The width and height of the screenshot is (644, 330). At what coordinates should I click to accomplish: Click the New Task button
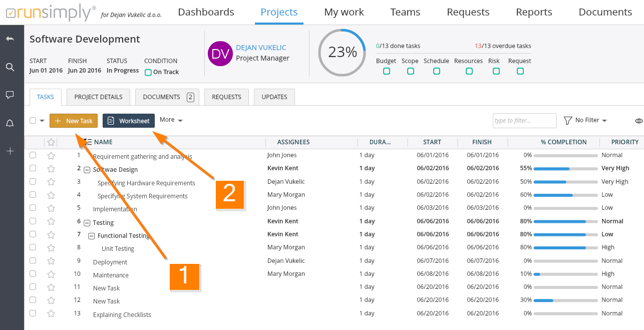(x=74, y=121)
